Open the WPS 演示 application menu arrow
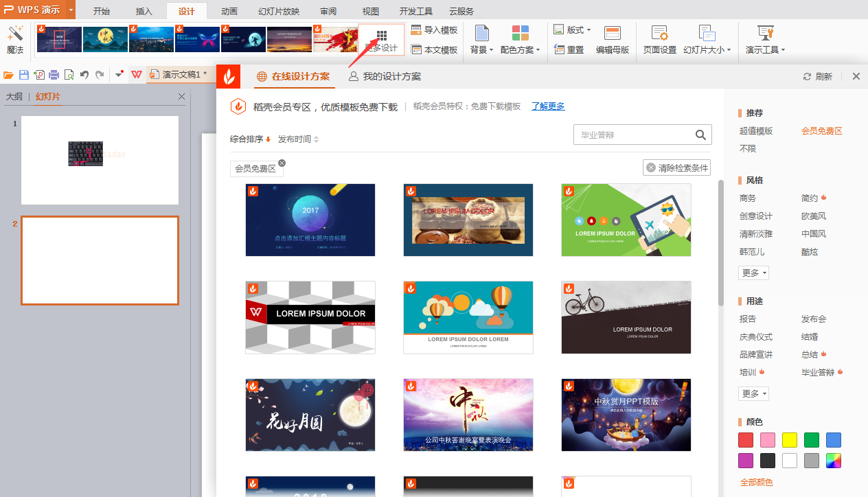The image size is (868, 497). [71, 10]
